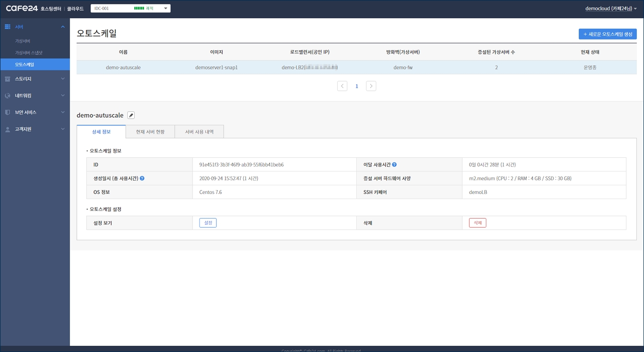Go to next page with pagination arrow
Image resolution: width=644 pixels, height=352 pixels.
coord(371,86)
